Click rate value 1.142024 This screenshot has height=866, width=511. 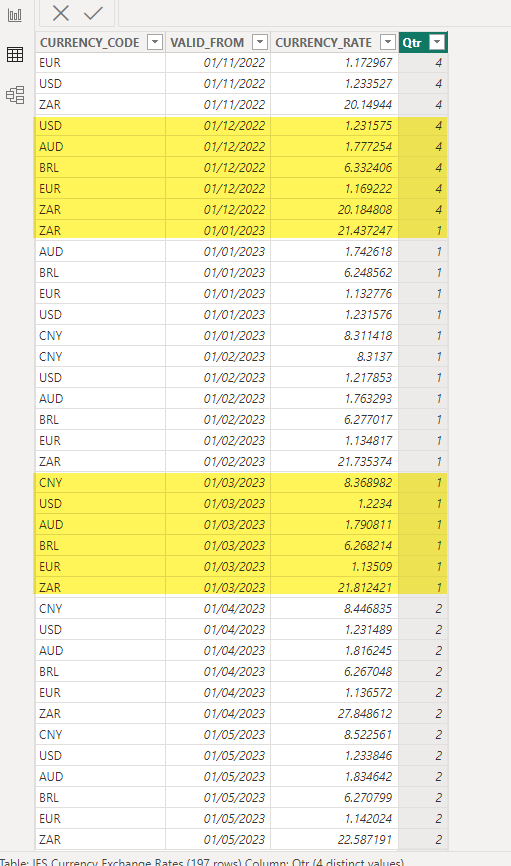point(368,819)
